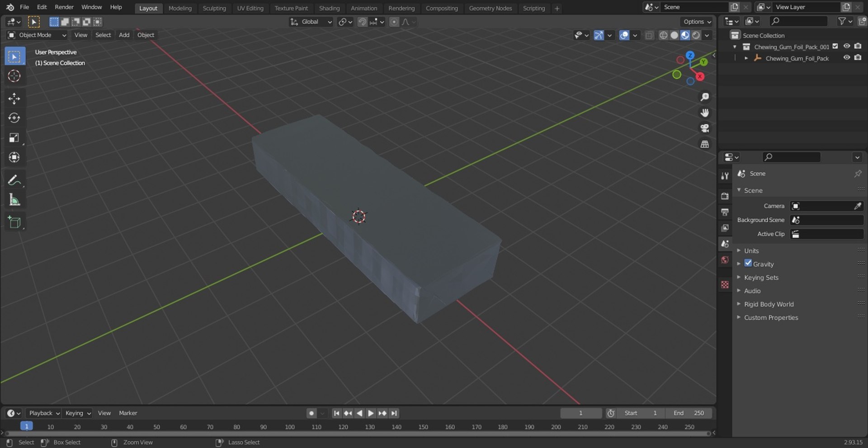Open the outliner filter funnel
868x448 pixels.
[842, 21]
